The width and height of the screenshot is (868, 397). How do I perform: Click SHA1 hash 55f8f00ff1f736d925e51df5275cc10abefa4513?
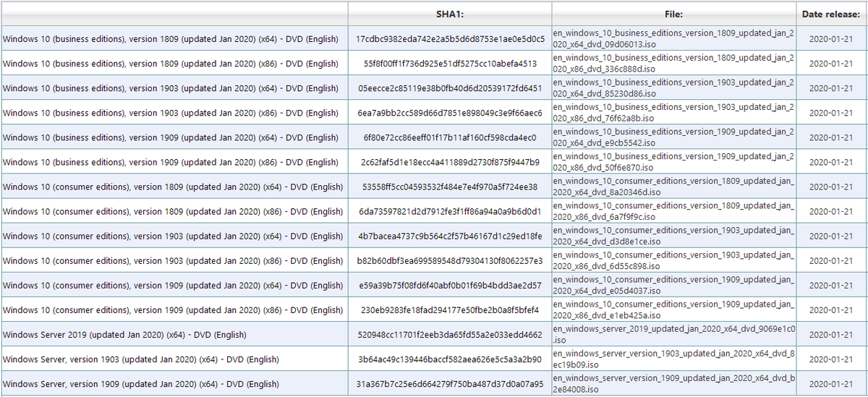coord(450,64)
